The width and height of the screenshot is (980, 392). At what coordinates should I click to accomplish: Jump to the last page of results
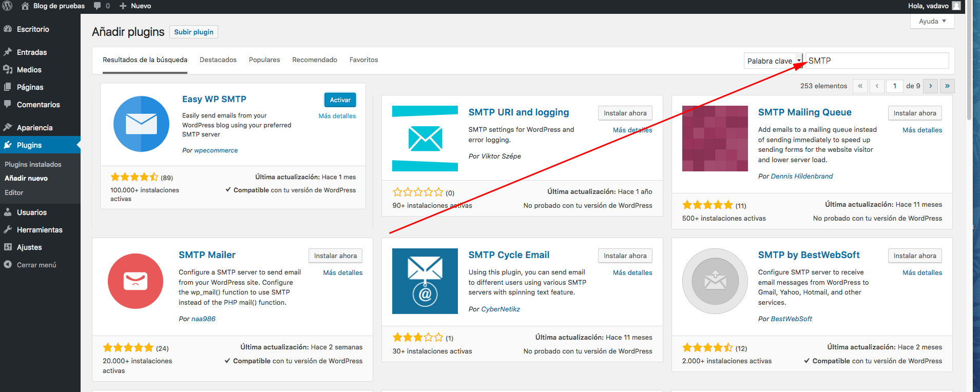947,86
